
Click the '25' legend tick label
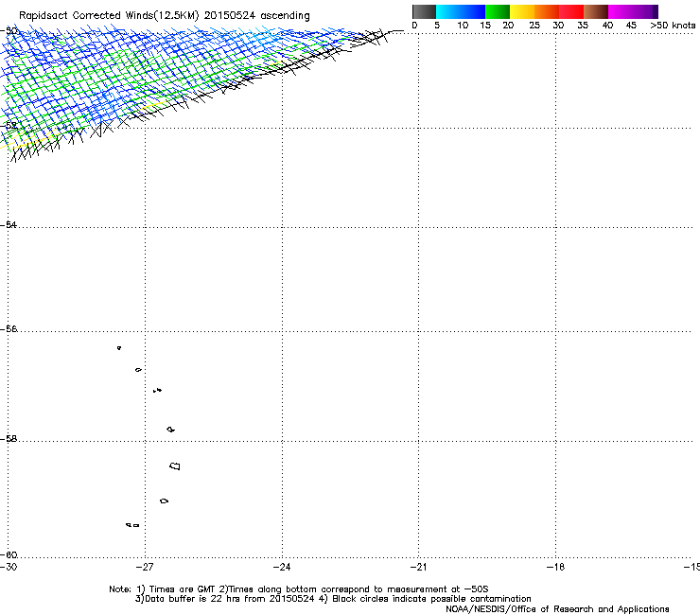(534, 26)
